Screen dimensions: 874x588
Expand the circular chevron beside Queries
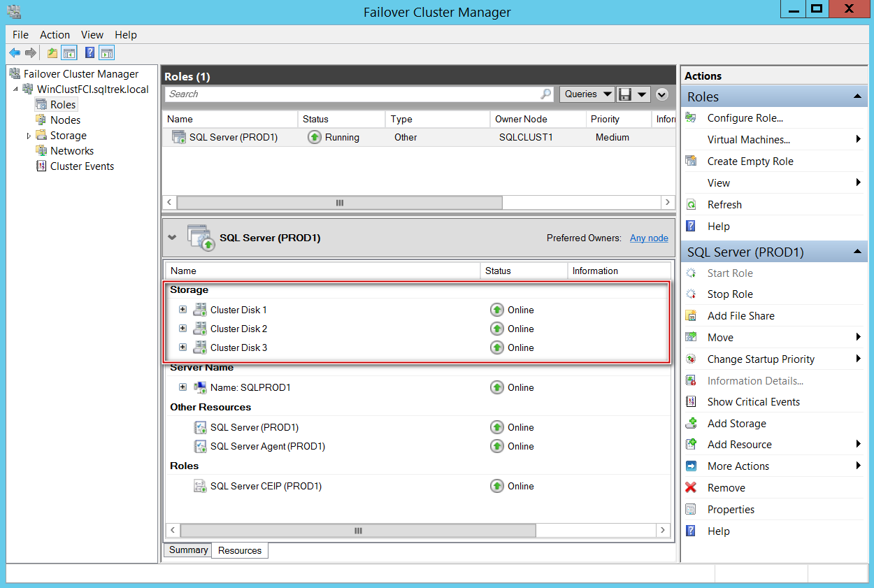pos(661,94)
